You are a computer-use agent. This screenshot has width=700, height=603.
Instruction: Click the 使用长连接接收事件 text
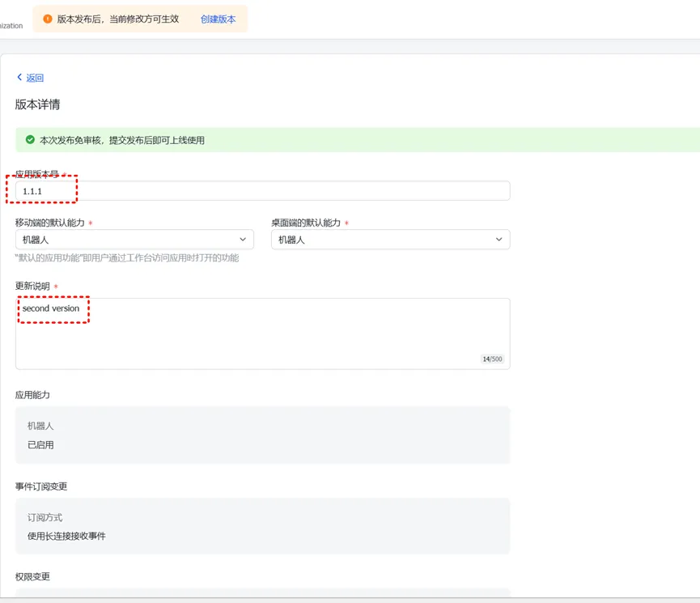click(66, 536)
